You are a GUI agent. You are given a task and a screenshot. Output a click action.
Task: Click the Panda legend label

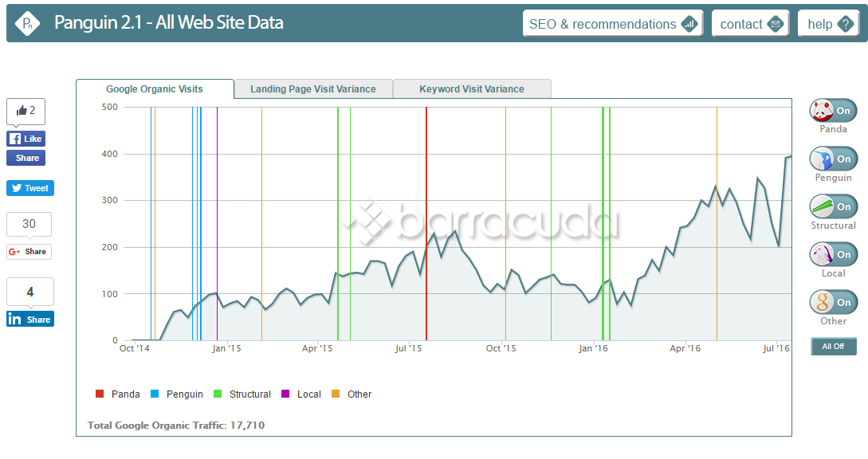point(126,394)
